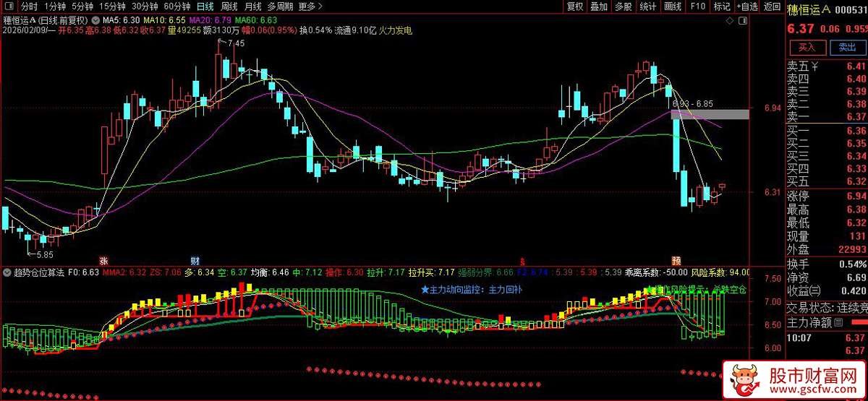
Task: Click the 预 marker on chart timeline
Action: (x=676, y=259)
